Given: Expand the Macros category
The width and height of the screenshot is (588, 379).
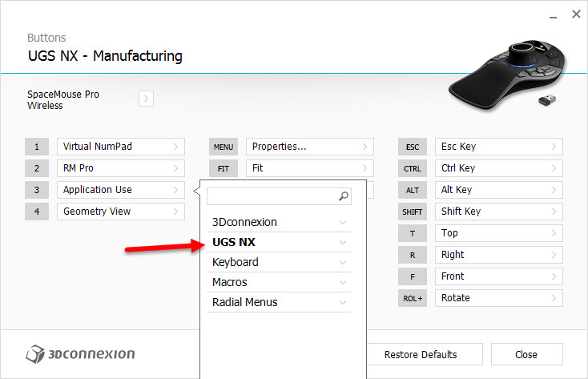Looking at the screenshot, I should 279,282.
